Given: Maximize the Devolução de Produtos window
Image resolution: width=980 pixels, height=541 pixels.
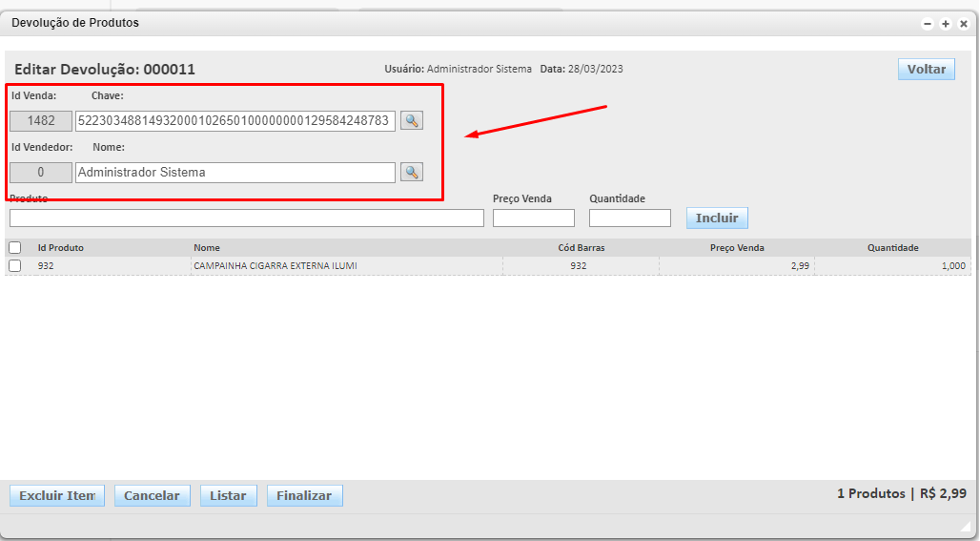Looking at the screenshot, I should click(x=945, y=24).
